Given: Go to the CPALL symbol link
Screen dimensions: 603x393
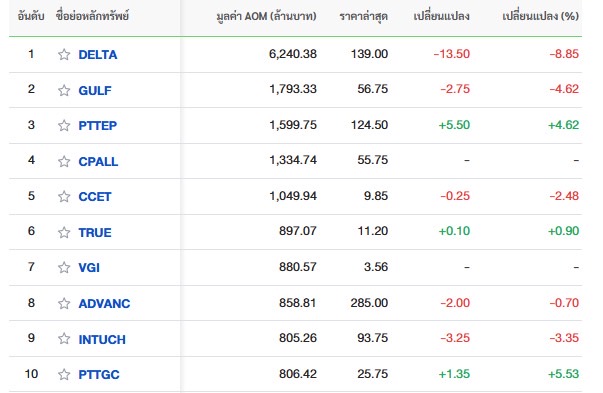Looking at the screenshot, I should pyautogui.click(x=98, y=161).
